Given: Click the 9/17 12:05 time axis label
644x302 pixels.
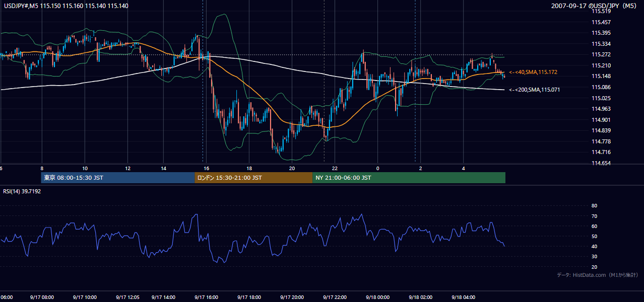Looking at the screenshot, I should click(127, 297).
